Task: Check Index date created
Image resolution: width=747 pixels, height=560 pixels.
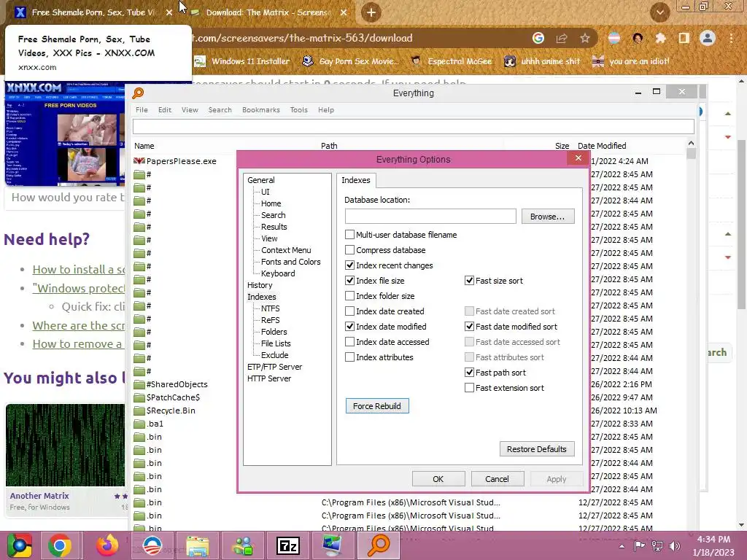Action: click(349, 311)
